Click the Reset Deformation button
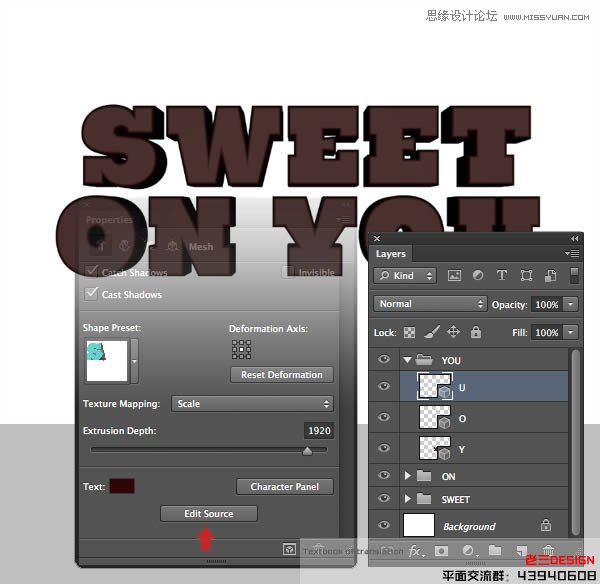This screenshot has height=584, width=600. [281, 375]
